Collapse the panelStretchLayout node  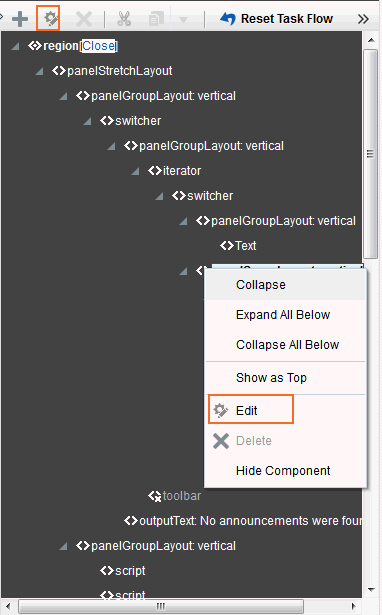[x=40, y=71]
